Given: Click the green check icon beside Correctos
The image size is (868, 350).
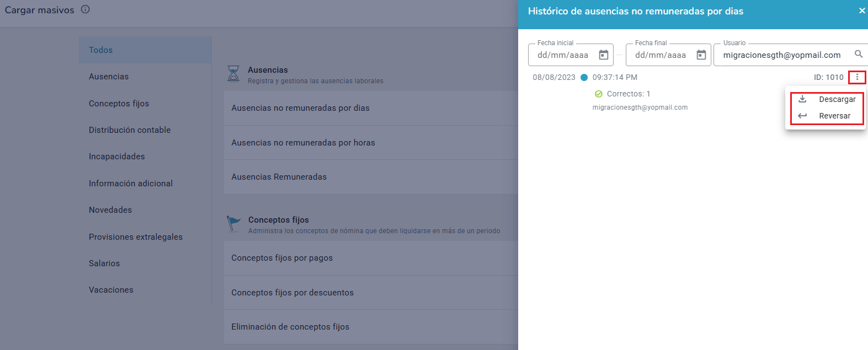Looking at the screenshot, I should [599, 94].
